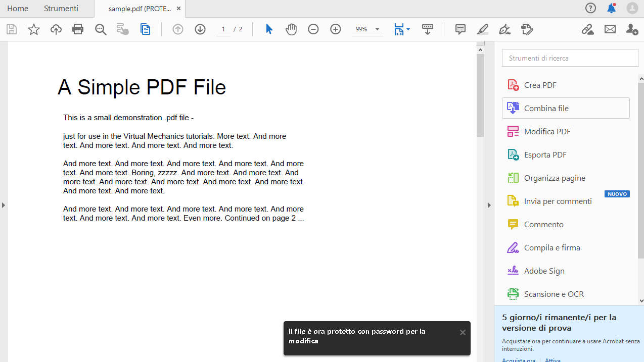Viewport: 644px width, 362px height.
Task: Open the zoom percentage dropdown
Action: point(377,29)
